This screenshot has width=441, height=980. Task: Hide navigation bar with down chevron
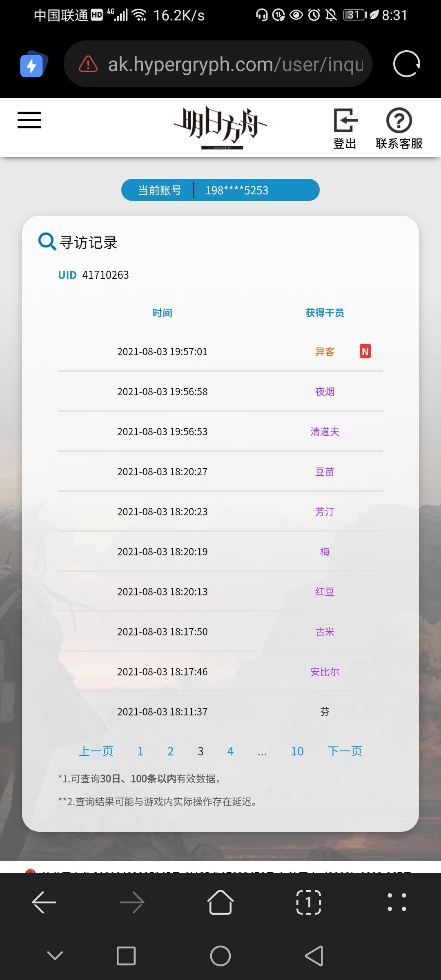pyautogui.click(x=55, y=955)
